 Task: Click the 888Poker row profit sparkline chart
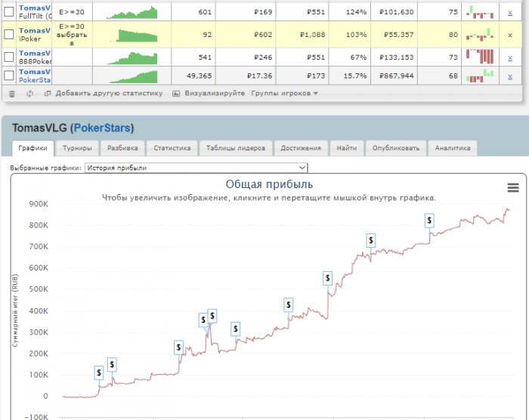point(132,58)
